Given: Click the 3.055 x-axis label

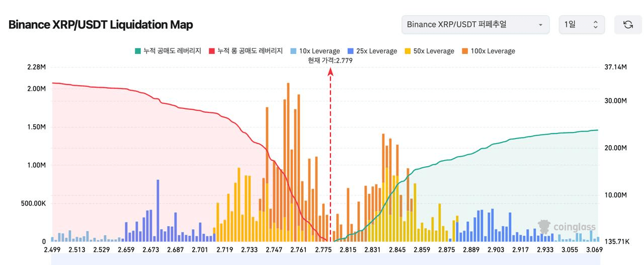Looking at the screenshot, I should coord(570,249).
